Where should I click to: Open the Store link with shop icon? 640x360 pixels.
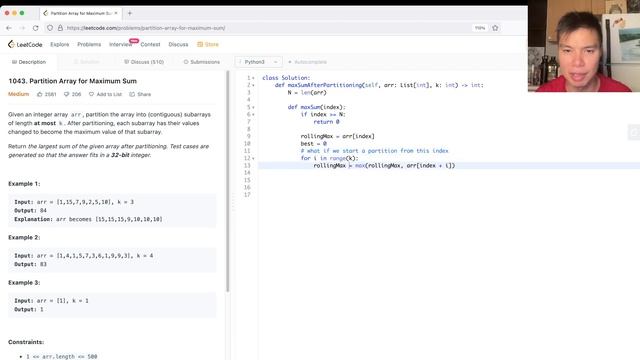(208, 44)
